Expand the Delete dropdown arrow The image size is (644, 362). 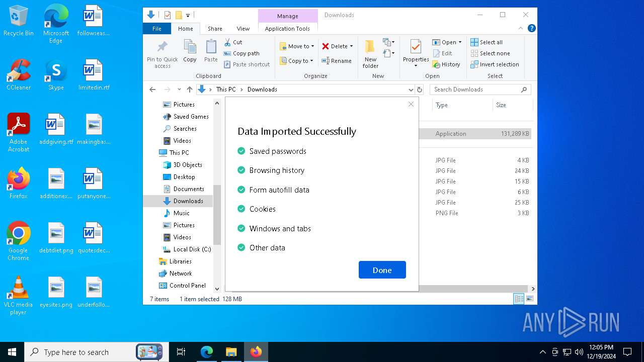[351, 46]
